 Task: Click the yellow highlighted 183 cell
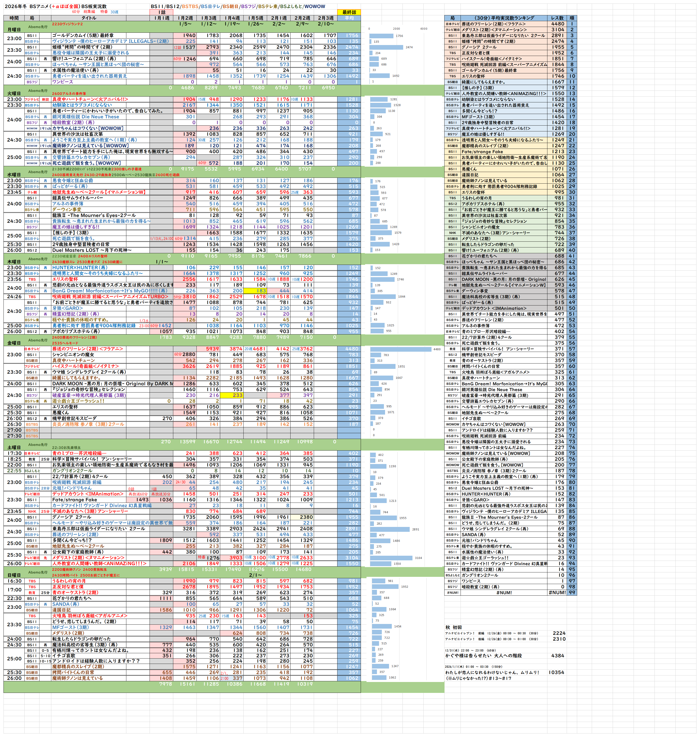click(x=255, y=291)
